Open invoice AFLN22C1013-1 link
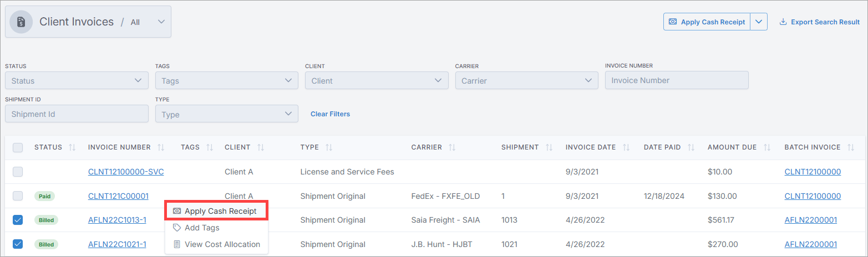868x257 pixels. [x=117, y=220]
